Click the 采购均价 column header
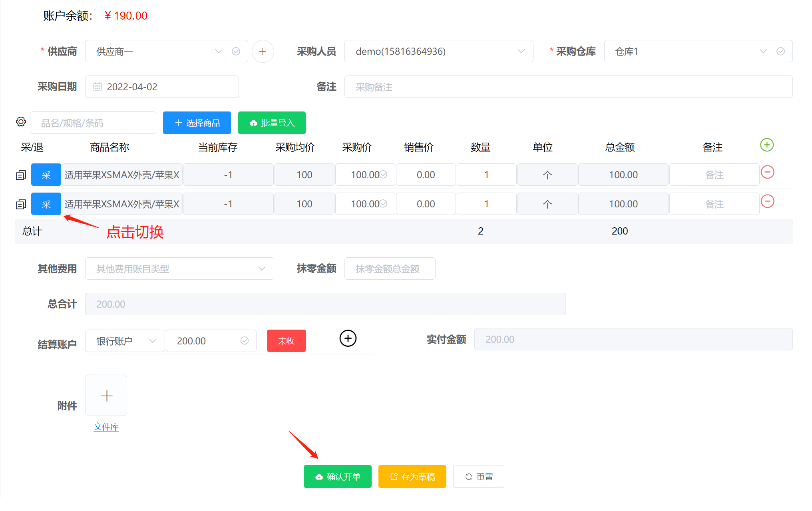Screen dimensions: 812x511 (x=295, y=147)
